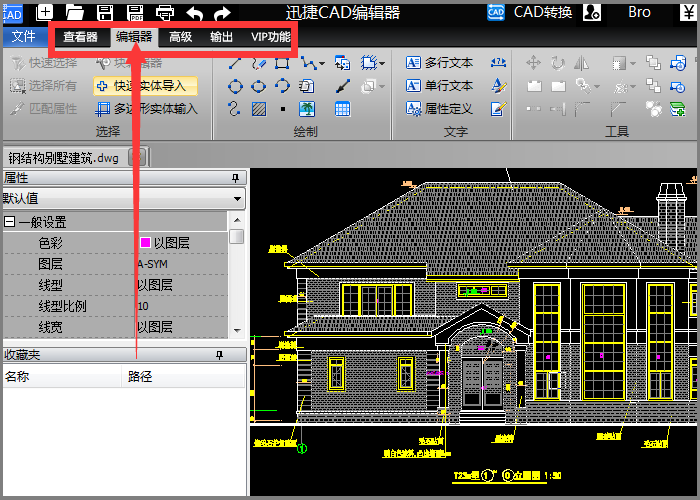700x500 pixels.
Task: Click 匹配属性 match properties
Action: click(x=44, y=108)
